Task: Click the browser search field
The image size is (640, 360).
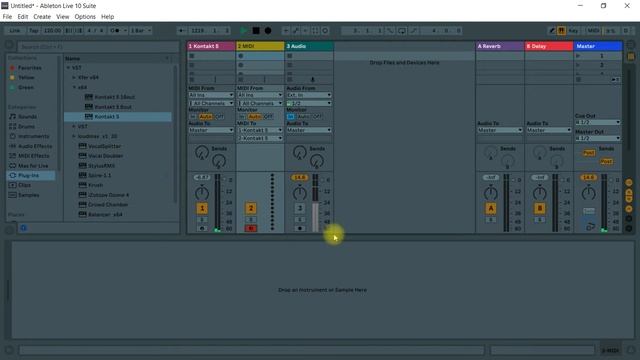Action: pos(98,47)
